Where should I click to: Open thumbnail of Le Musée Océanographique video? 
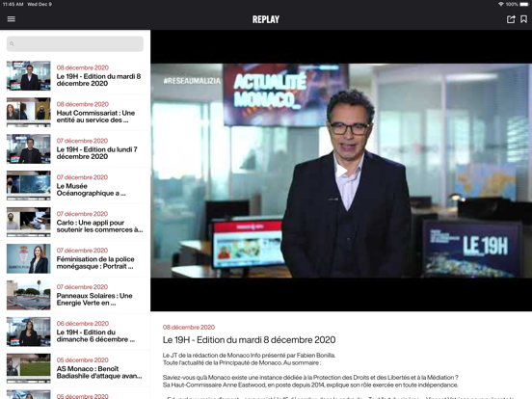coord(29,185)
